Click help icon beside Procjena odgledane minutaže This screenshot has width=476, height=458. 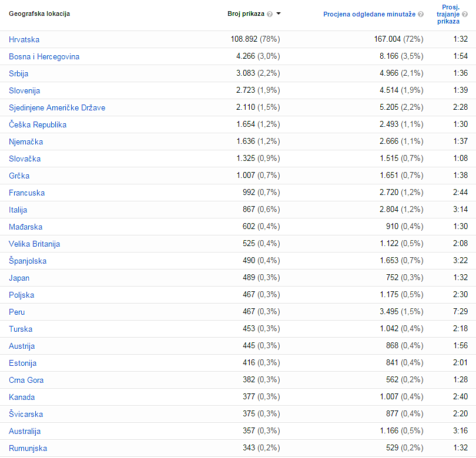point(421,14)
